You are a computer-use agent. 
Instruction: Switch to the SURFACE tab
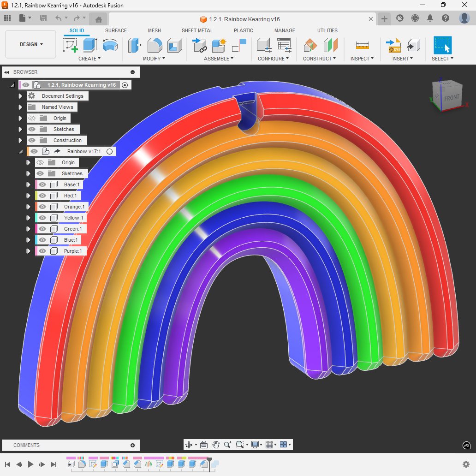116,30
